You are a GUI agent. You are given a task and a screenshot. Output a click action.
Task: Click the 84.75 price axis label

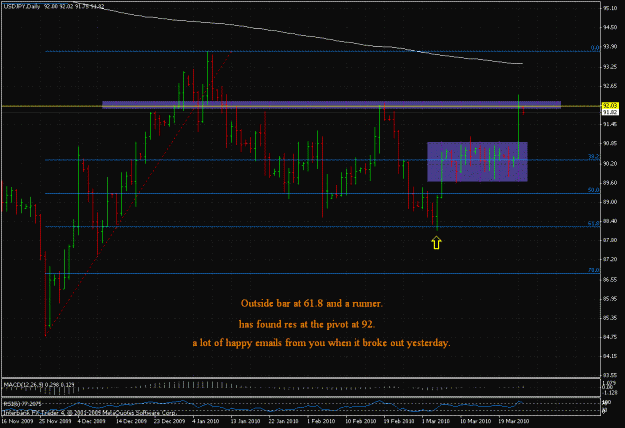click(610, 337)
